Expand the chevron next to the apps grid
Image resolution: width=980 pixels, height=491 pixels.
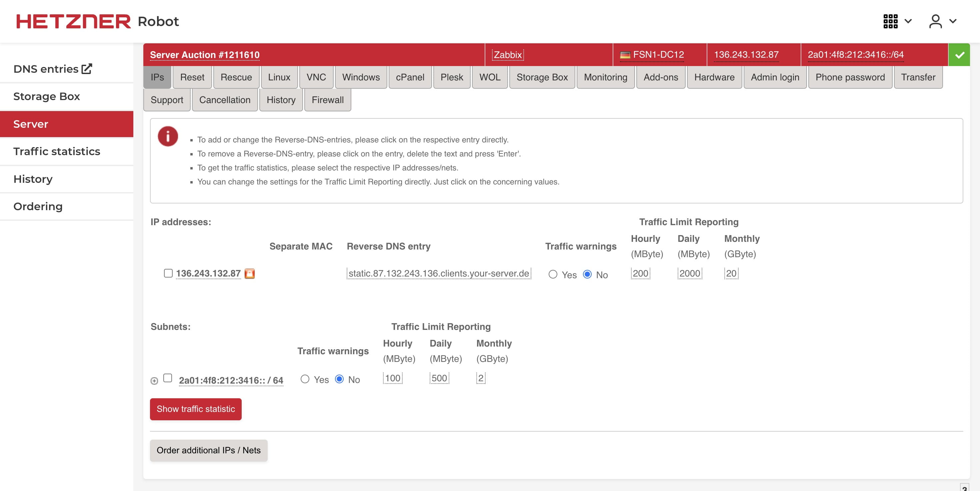click(x=908, y=21)
